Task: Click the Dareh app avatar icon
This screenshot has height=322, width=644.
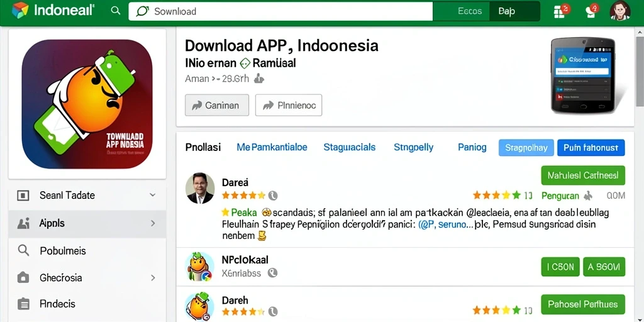Action: tap(199, 307)
